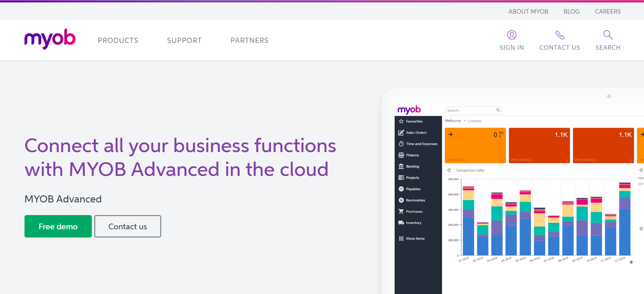This screenshot has height=294, width=644.
Task: Click the MYOB logo in the header
Action: [x=50, y=39]
